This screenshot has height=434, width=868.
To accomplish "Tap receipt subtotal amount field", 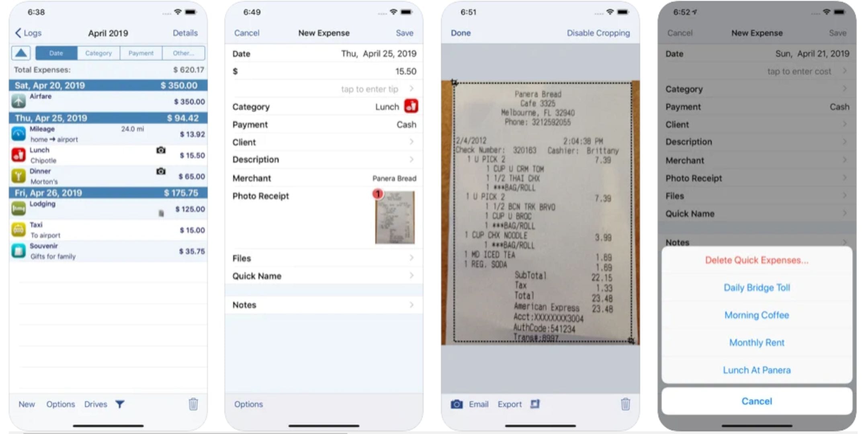I will (x=600, y=275).
